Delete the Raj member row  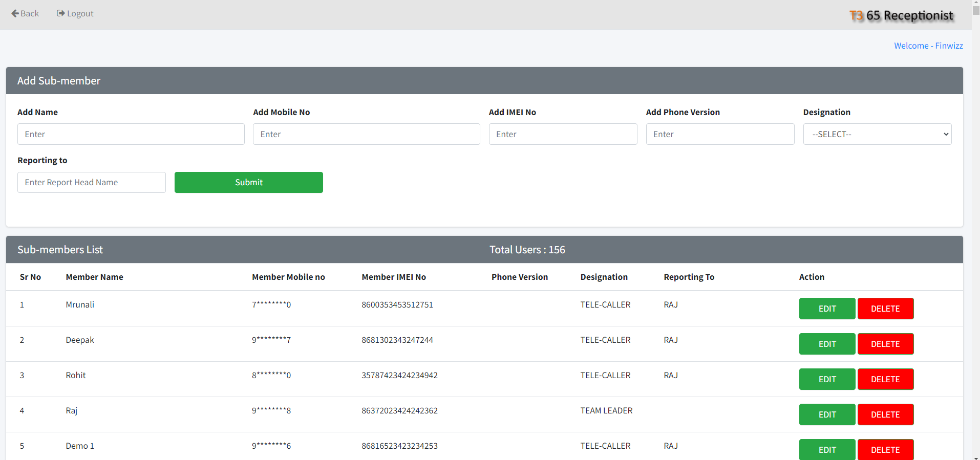click(x=885, y=414)
